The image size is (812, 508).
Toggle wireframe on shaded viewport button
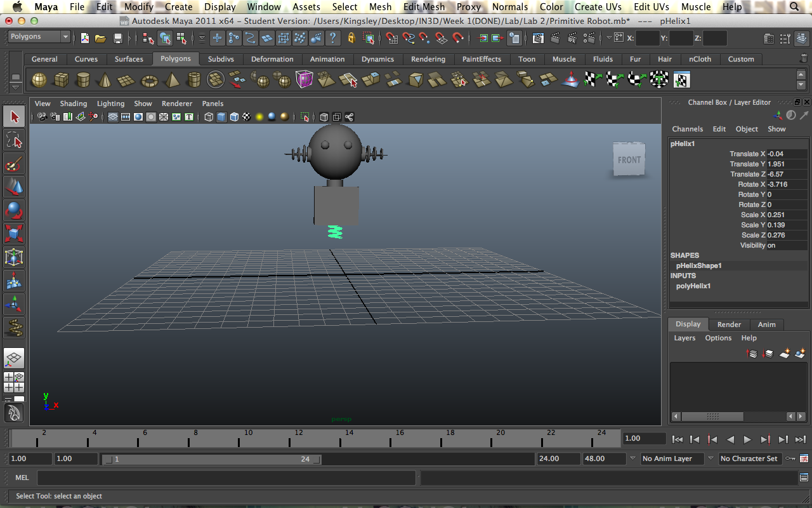point(234,117)
